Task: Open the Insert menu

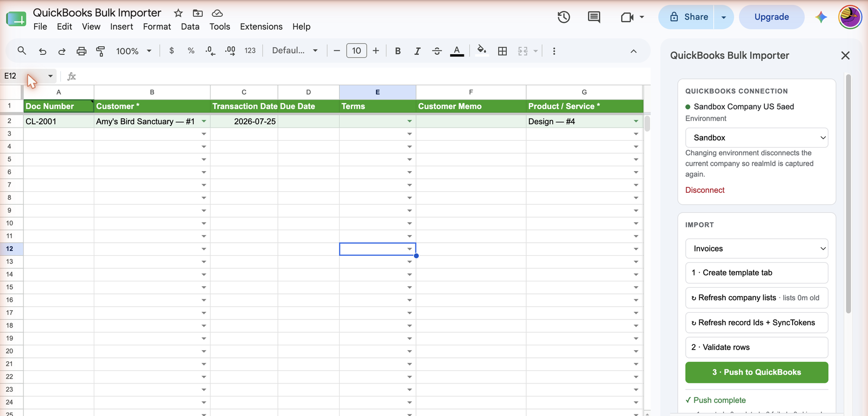Action: point(122,27)
